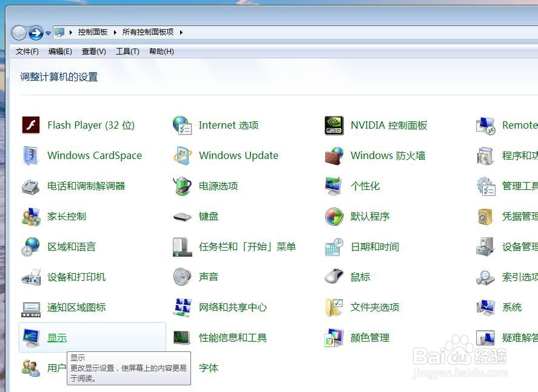Viewport: 538px width, 392px height.
Task: Click the 网络和共享中心 link text
Action: 233,307
